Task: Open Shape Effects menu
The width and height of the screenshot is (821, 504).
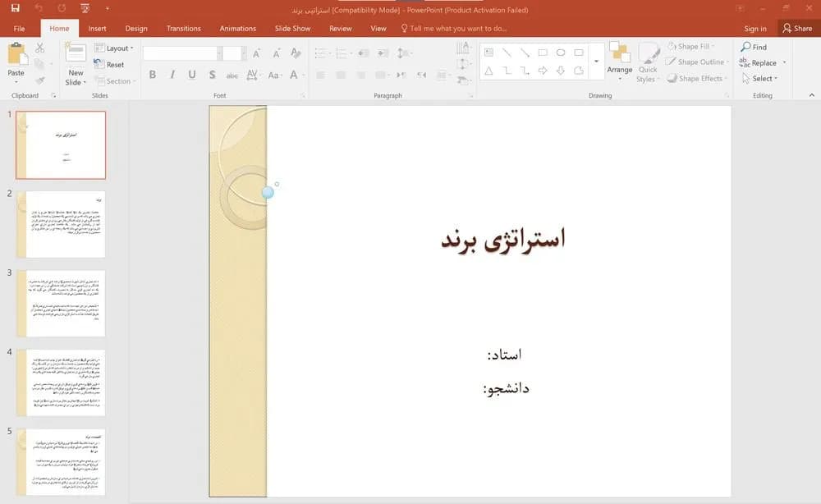Action: point(697,79)
